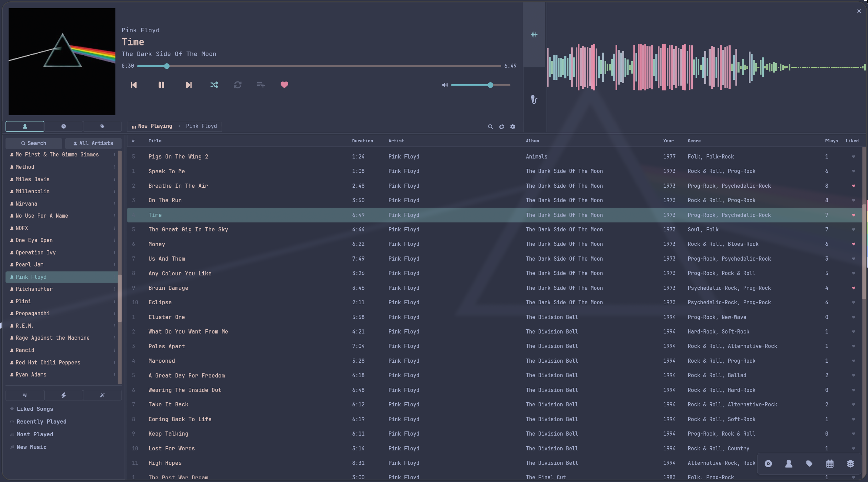
Task: Open the options menu for Ryan Adams
Action: pos(115,375)
